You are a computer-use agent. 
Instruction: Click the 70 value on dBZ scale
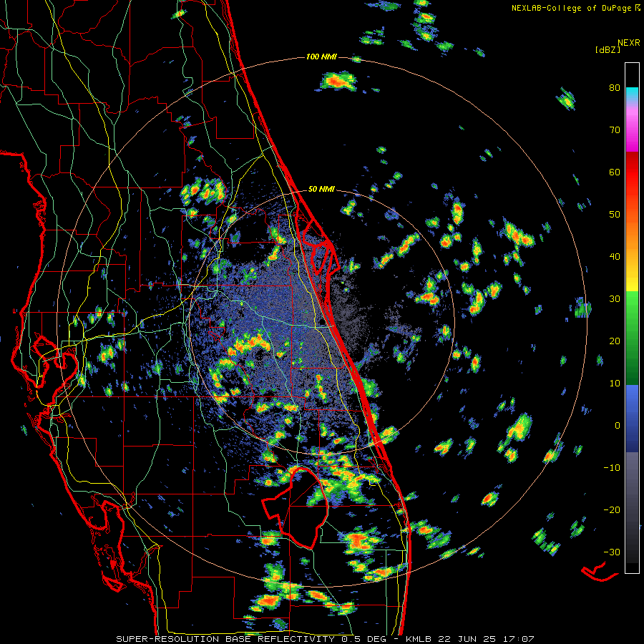click(x=615, y=130)
